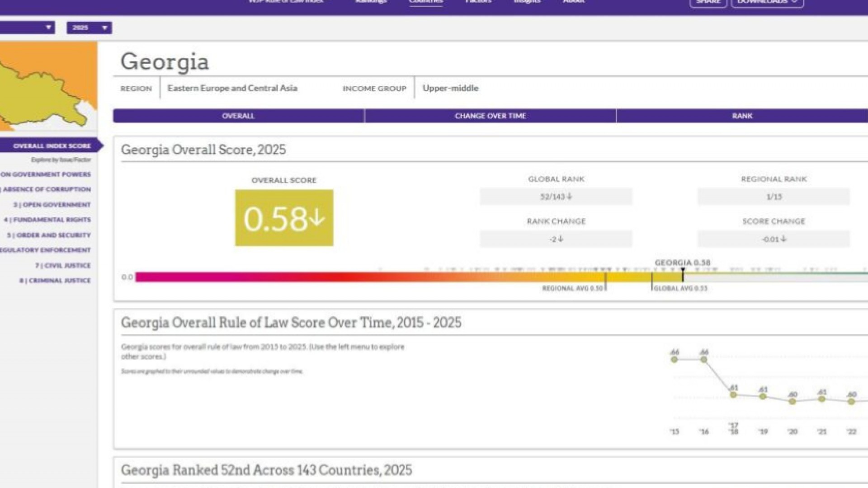
Task: Select Overall Index Score in sidebar
Action: [52, 145]
